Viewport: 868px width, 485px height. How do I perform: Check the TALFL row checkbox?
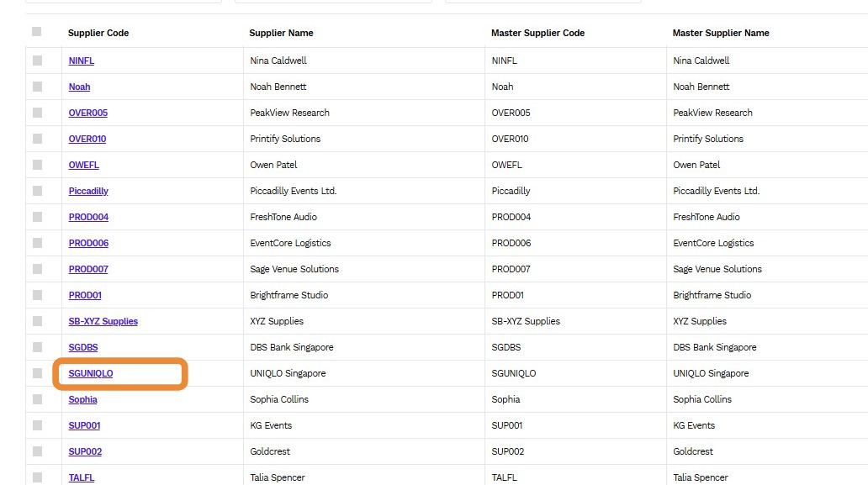coord(37,477)
